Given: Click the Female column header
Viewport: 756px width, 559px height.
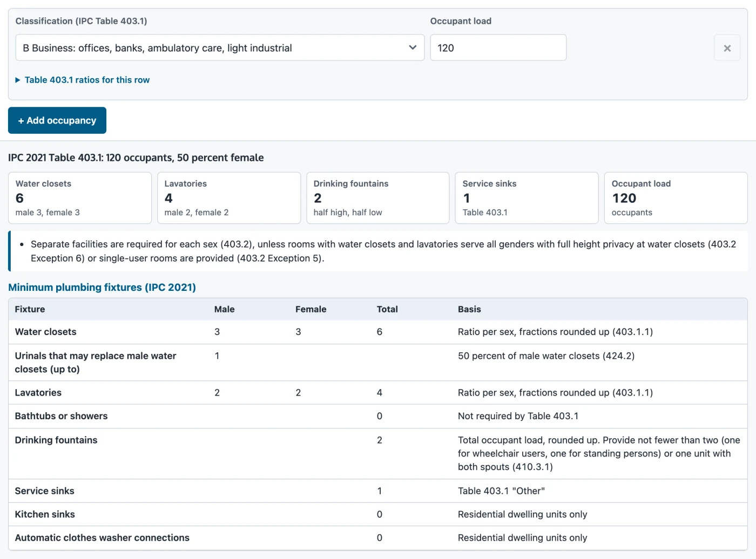Looking at the screenshot, I should pyautogui.click(x=310, y=309).
